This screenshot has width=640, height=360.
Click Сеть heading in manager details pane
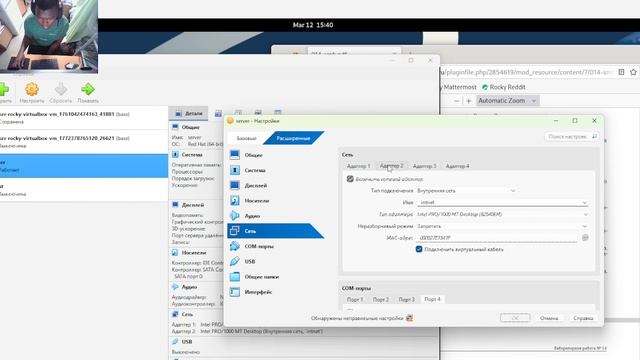(x=187, y=314)
